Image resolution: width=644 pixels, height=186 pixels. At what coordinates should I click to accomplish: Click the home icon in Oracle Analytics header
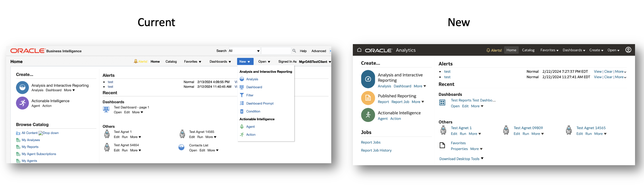(359, 50)
